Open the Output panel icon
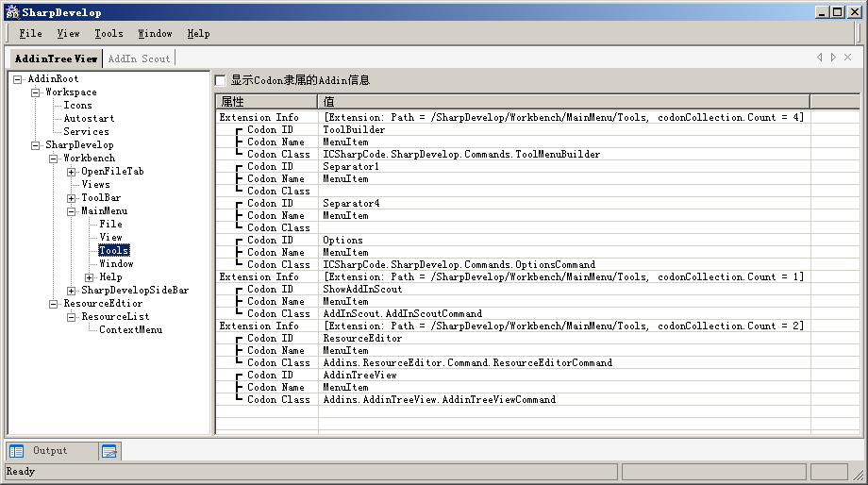The image size is (868, 485). (17, 451)
